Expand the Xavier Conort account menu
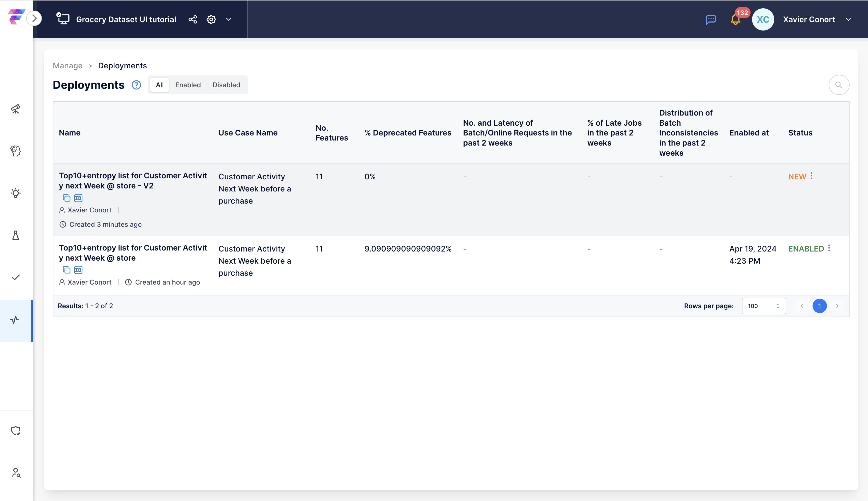868x501 pixels. pos(848,19)
